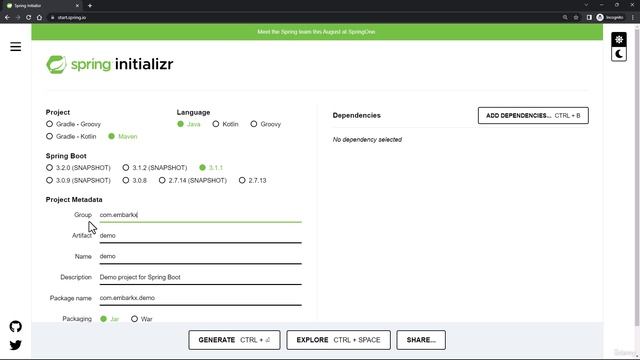Open the browser home page
The width and height of the screenshot is (640, 360).
coord(39,18)
